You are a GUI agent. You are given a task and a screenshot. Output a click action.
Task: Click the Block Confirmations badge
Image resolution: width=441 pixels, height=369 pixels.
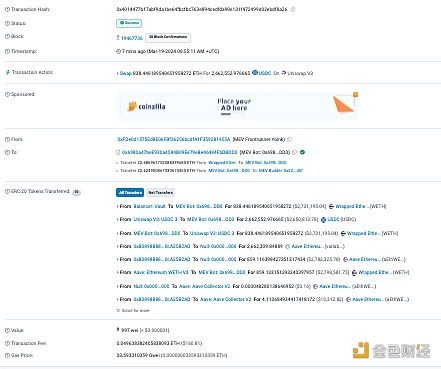pos(168,37)
